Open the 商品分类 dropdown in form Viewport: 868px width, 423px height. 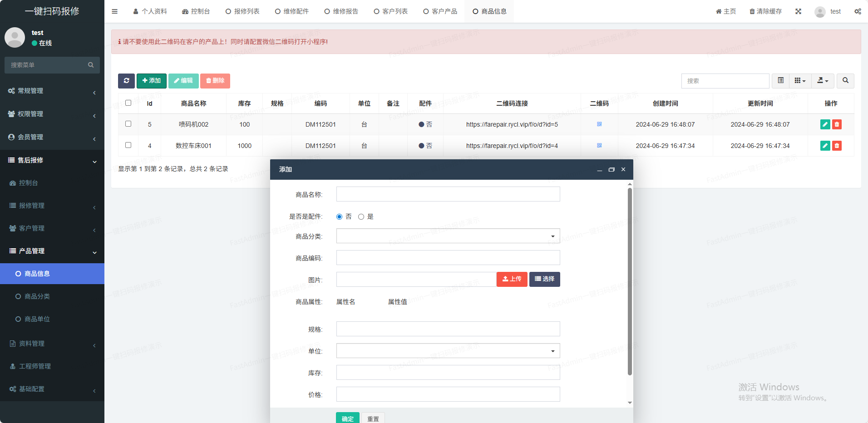click(448, 236)
